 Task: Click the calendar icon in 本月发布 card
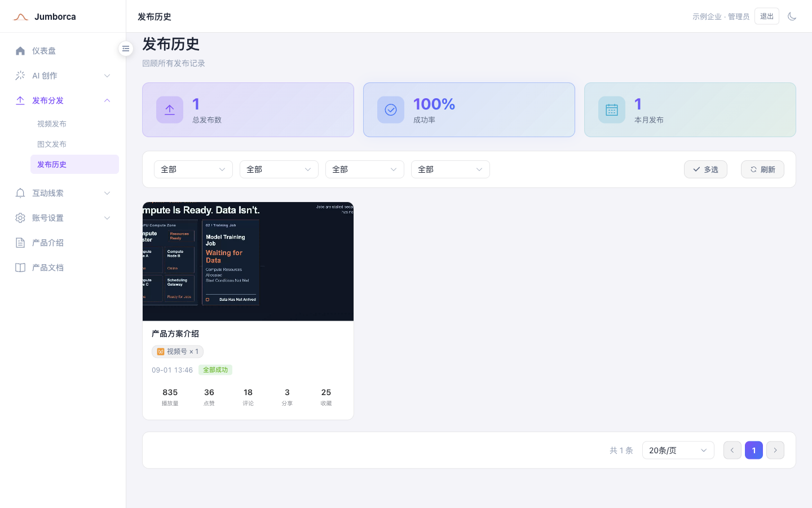point(612,110)
